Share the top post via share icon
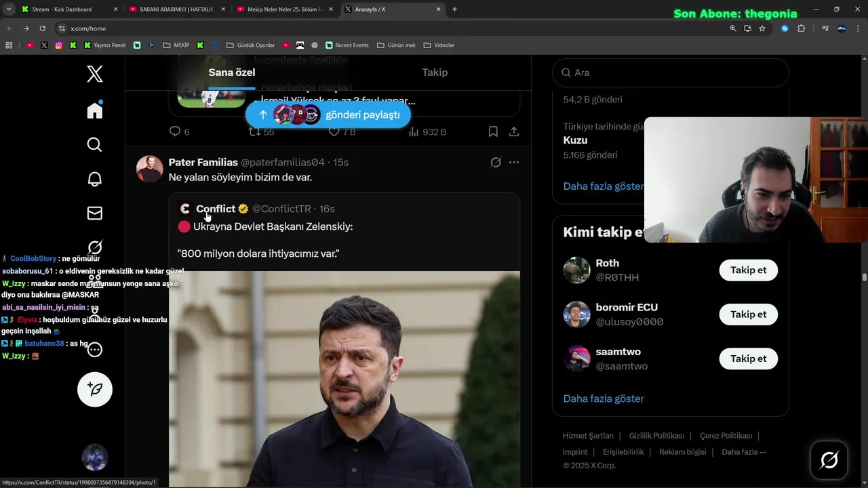This screenshot has height=488, width=868. point(514,131)
